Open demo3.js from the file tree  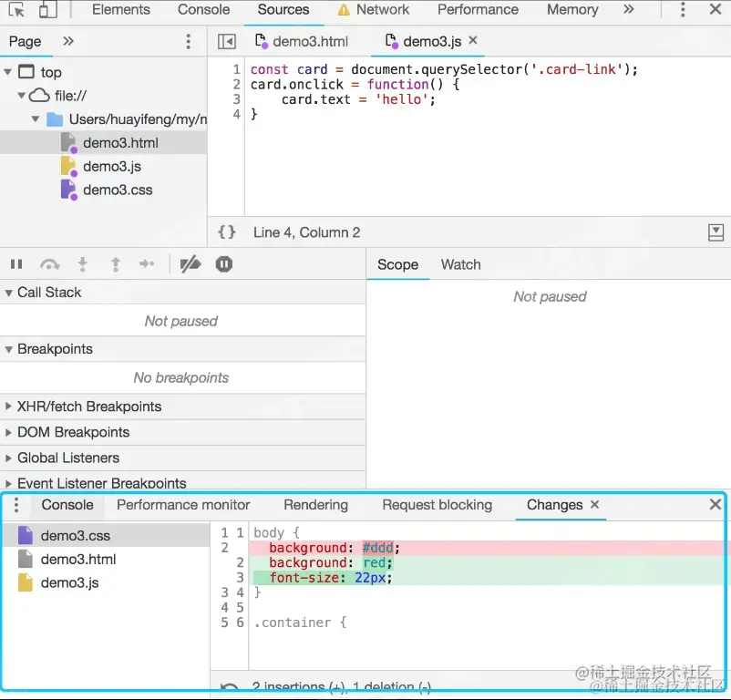(x=112, y=167)
